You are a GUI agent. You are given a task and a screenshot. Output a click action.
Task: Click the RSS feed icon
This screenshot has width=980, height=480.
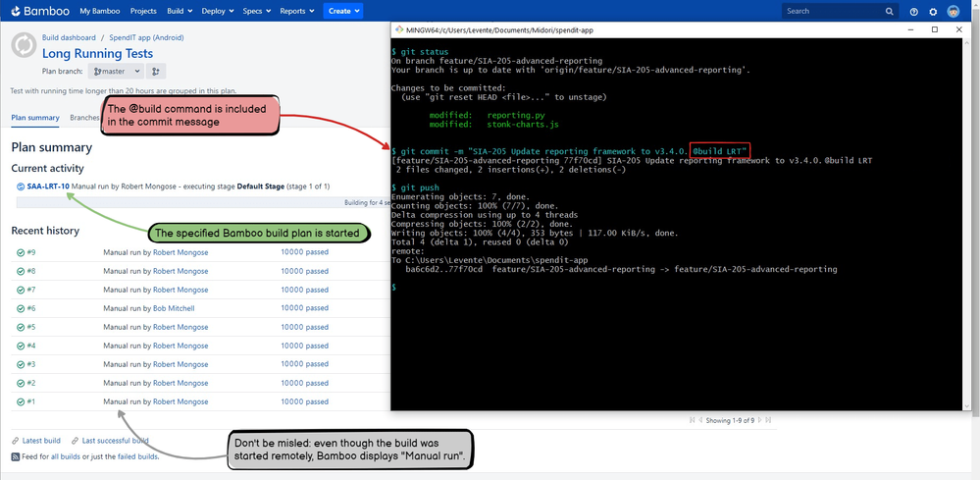click(16, 456)
